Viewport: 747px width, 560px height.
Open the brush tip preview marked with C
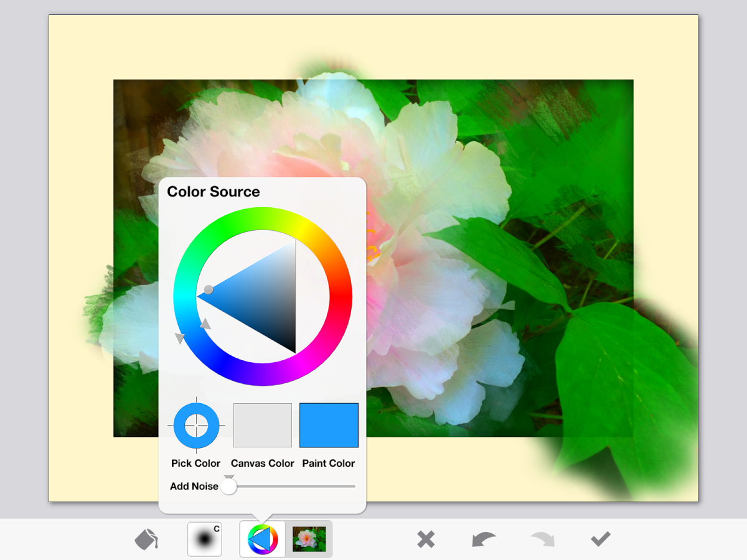pos(204,538)
